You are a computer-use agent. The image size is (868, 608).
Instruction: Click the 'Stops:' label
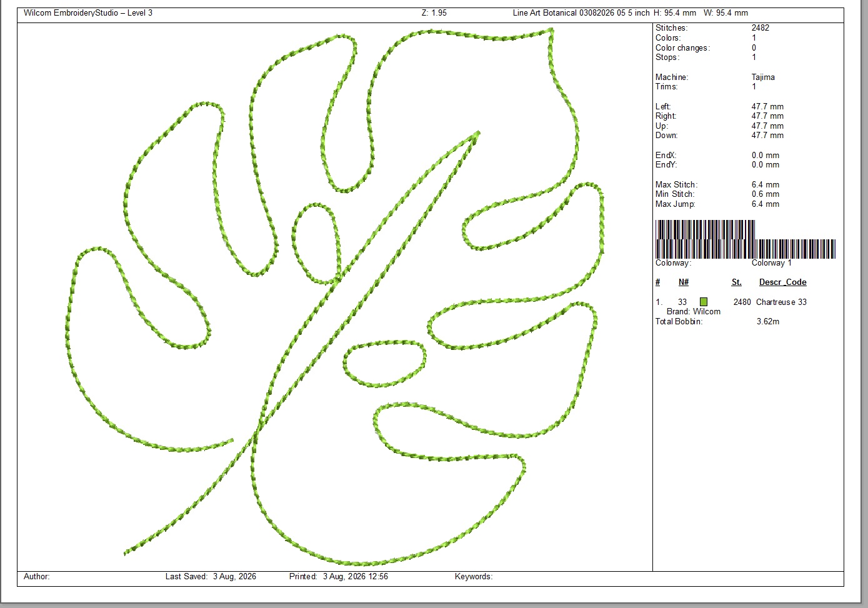coord(667,57)
